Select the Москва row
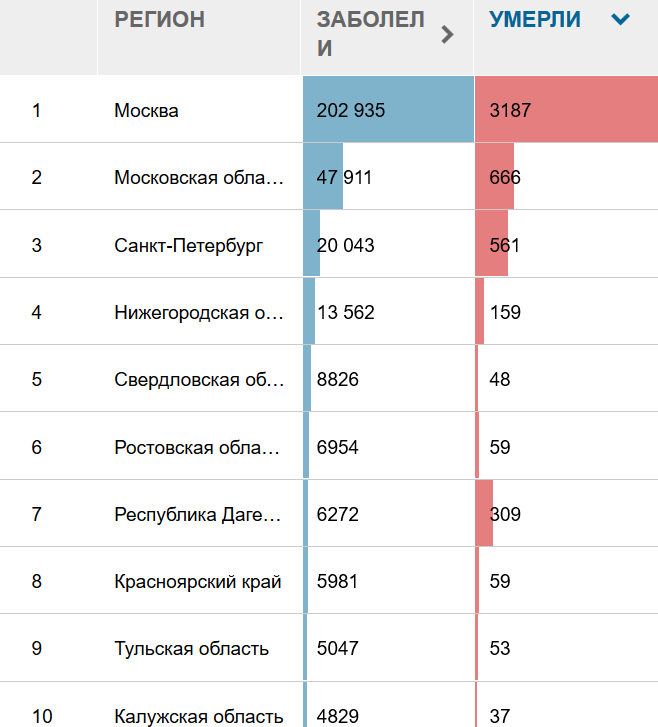This screenshot has height=727, width=658. pos(329,110)
